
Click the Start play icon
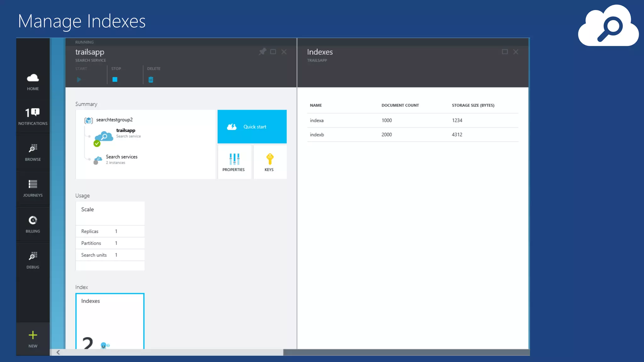pos(79,80)
